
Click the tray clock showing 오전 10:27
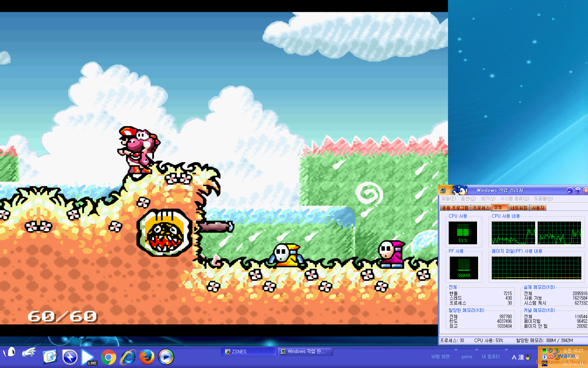click(573, 350)
